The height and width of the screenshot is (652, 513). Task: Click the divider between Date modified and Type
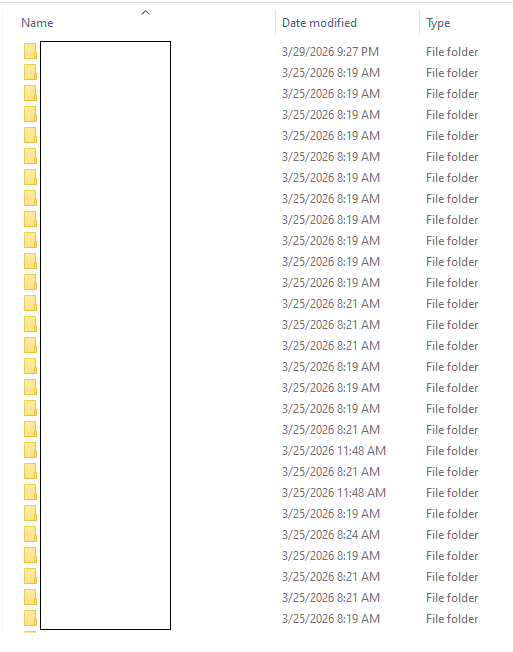point(419,23)
